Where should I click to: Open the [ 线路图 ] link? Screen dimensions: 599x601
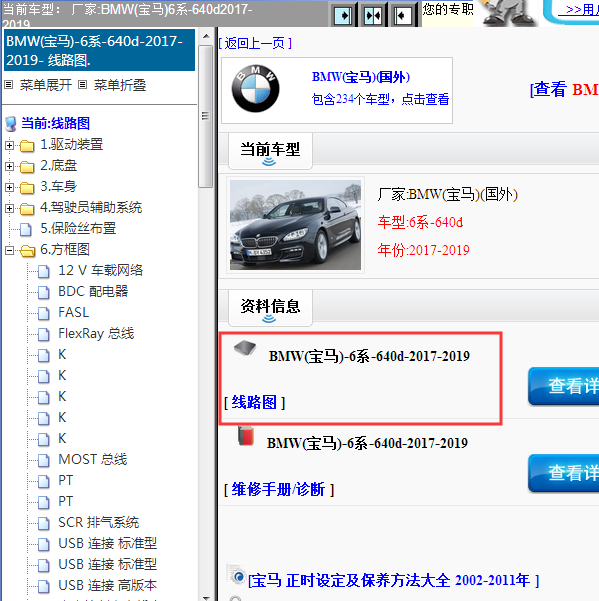point(254,402)
